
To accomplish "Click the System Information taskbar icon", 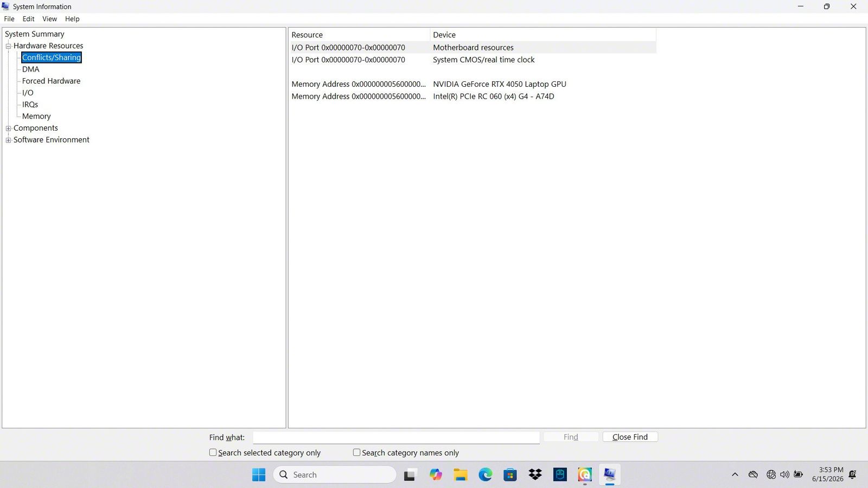I will (610, 475).
